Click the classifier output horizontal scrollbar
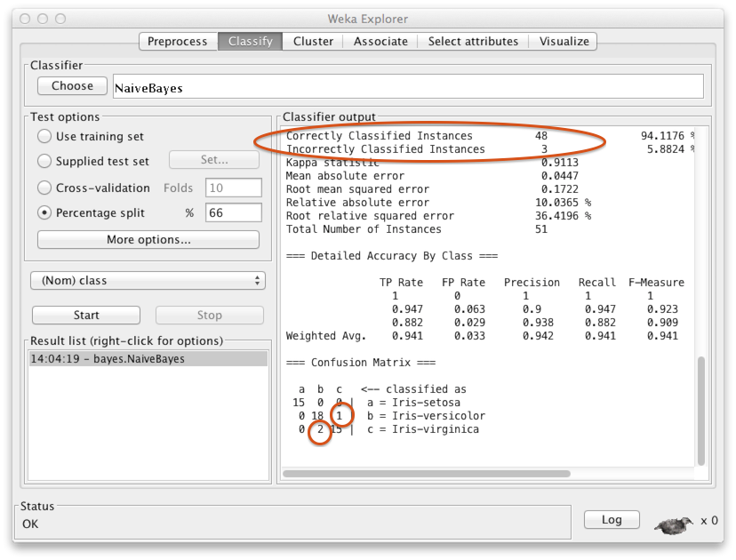 427,474
